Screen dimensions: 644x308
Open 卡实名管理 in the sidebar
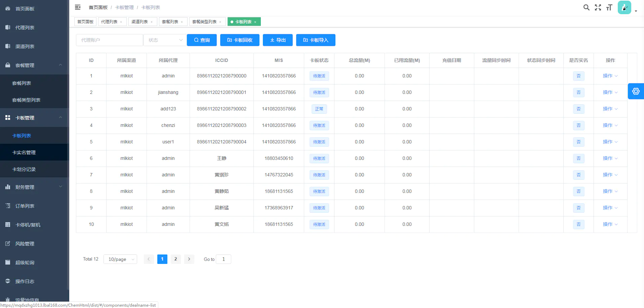tap(24, 152)
